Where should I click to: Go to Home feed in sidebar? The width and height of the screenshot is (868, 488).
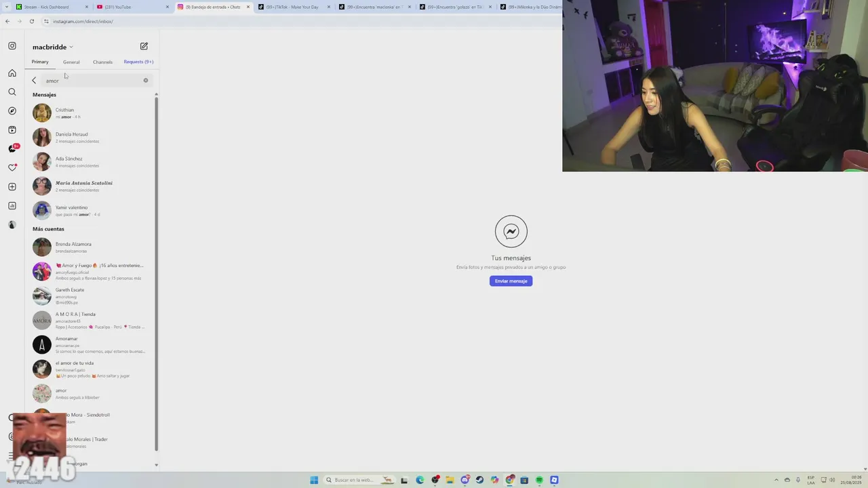12,73
